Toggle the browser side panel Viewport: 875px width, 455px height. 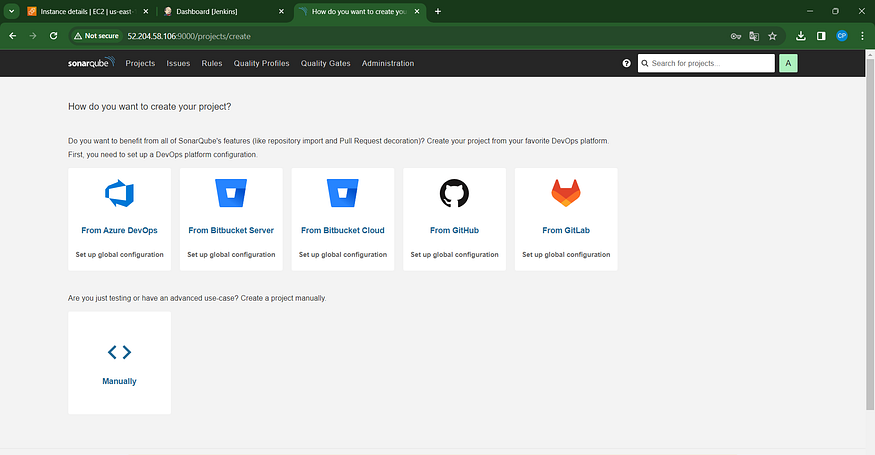(x=821, y=36)
